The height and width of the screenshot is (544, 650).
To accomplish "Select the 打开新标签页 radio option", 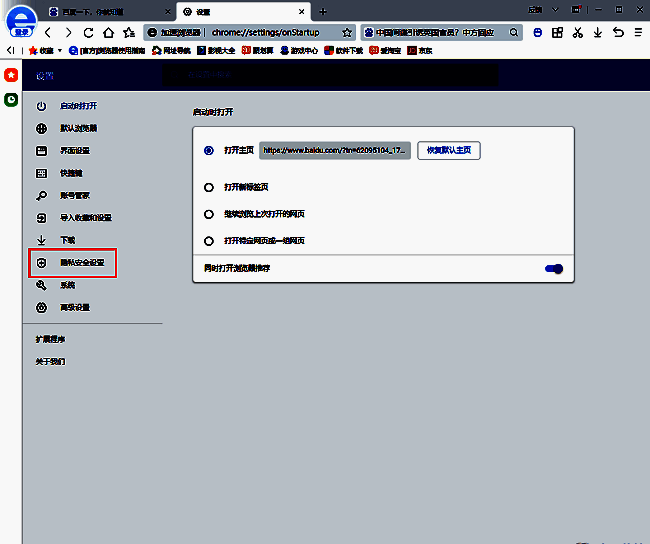I will coord(209,187).
